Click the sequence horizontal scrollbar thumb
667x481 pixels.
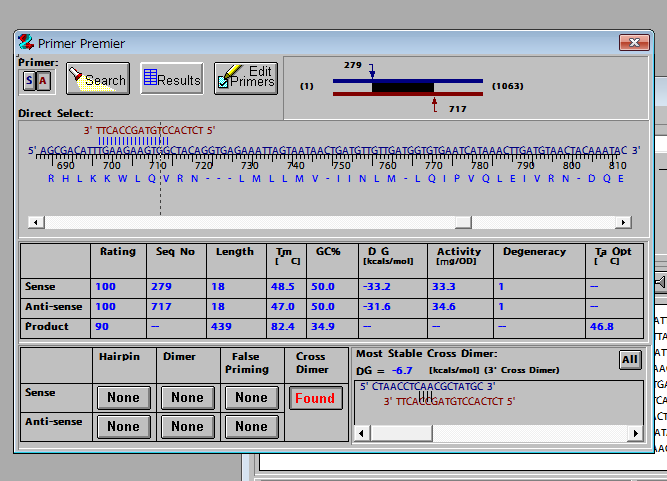coord(463,222)
